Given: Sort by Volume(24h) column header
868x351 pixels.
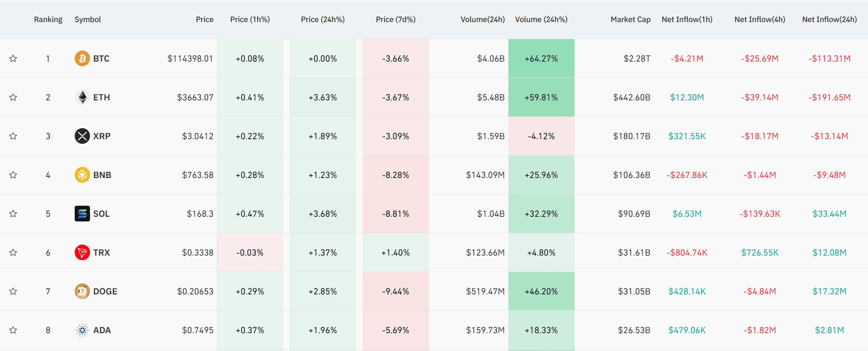Looking at the screenshot, I should [x=482, y=20].
